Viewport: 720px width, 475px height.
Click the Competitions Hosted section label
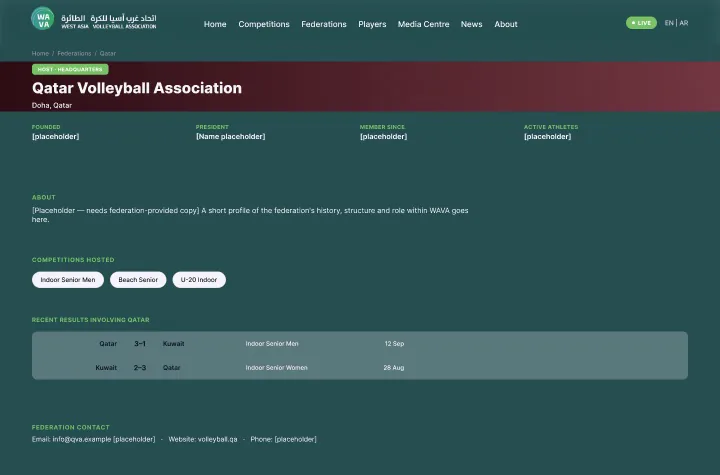point(73,260)
